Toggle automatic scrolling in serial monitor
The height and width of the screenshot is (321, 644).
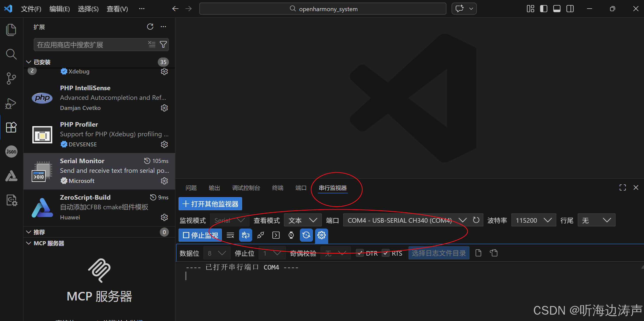[x=245, y=235]
